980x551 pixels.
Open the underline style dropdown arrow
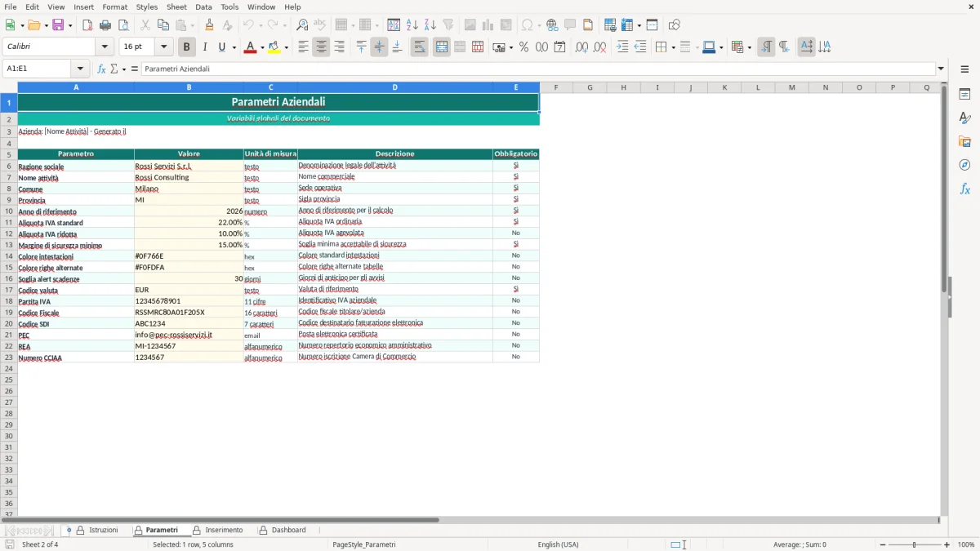pos(234,47)
